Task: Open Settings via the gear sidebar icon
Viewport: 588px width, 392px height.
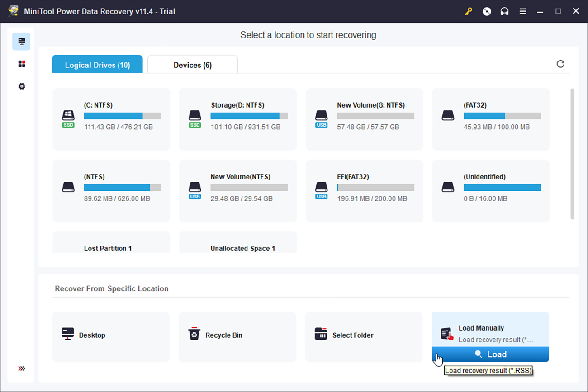Action: [21, 86]
